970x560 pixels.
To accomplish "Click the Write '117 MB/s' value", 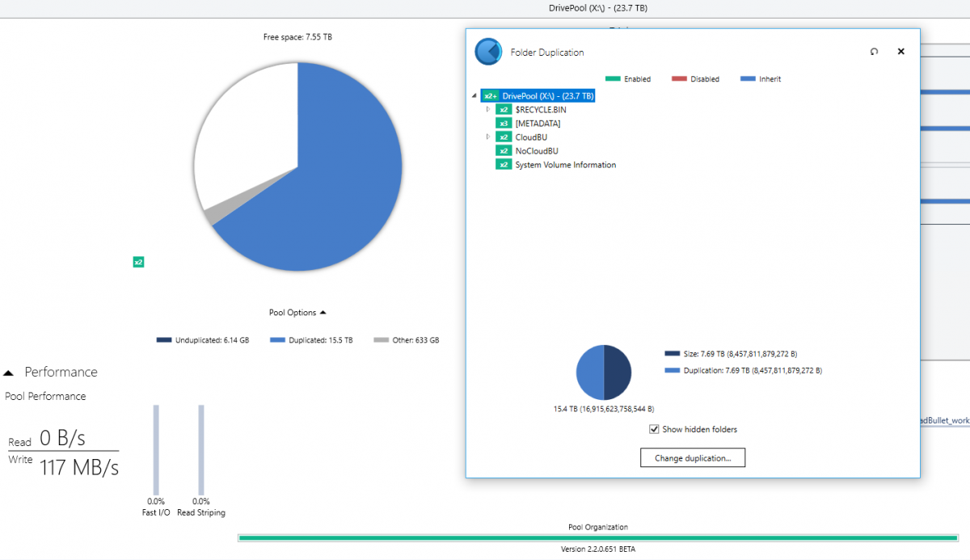I will pos(79,467).
